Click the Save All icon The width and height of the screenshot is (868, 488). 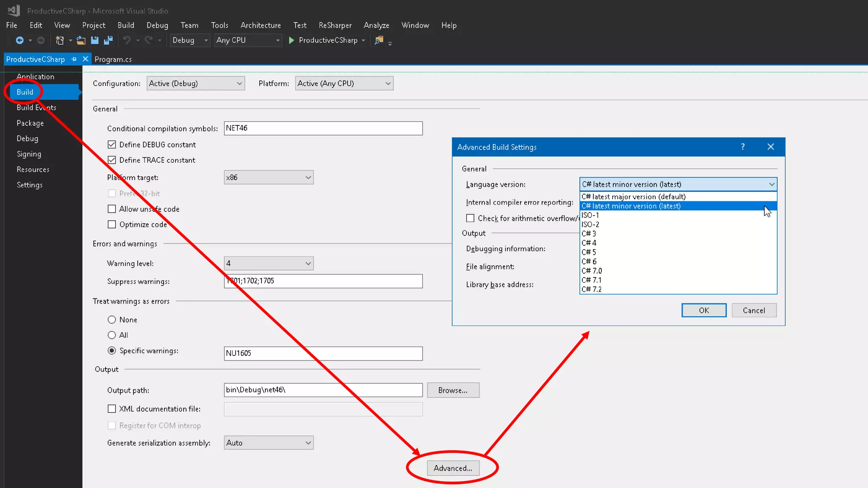tap(108, 40)
